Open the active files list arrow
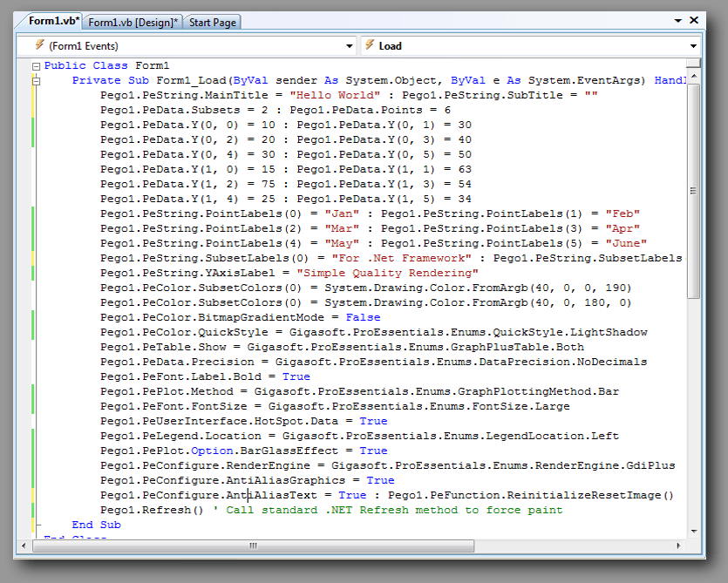 678,19
